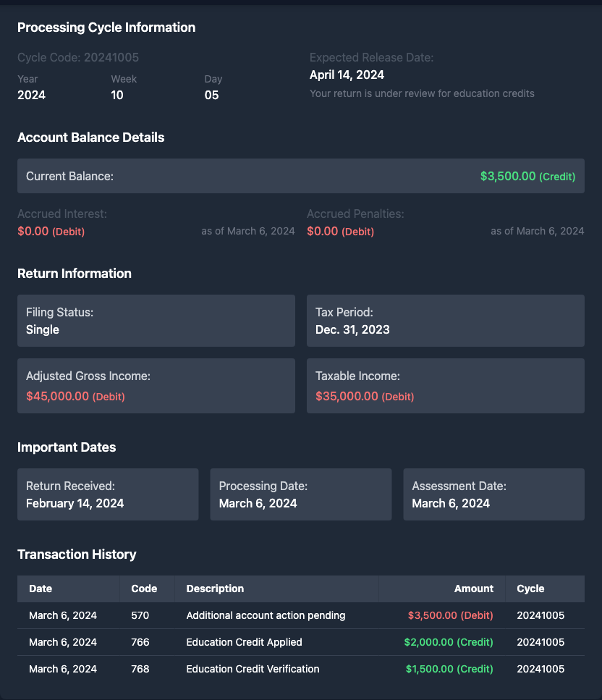This screenshot has height=700, width=602.
Task: Select the Filing Status card
Action: [156, 321]
